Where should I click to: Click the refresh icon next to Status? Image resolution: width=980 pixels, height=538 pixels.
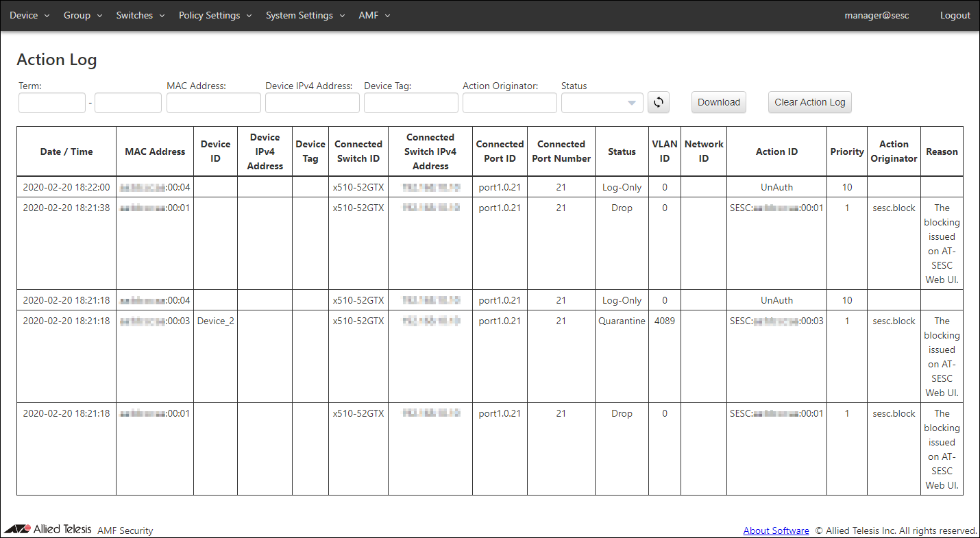tap(658, 103)
